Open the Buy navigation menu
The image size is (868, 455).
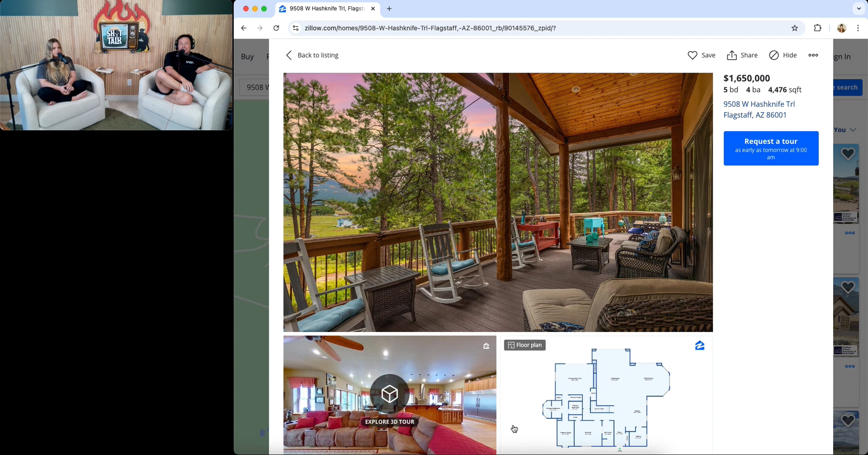tap(247, 56)
